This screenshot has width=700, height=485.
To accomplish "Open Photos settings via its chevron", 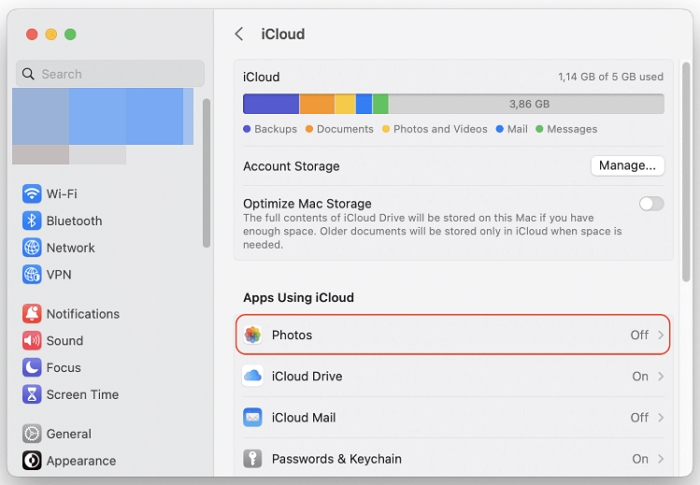I will coord(661,335).
